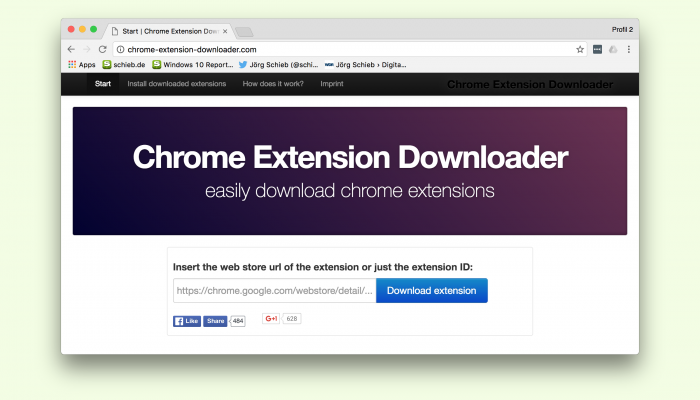Click the cloud drive extension icon

(x=613, y=50)
